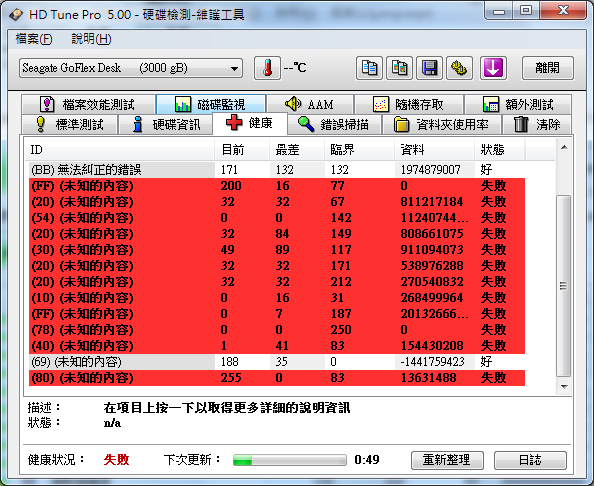Open the 額外測試 tab
The image size is (594, 486).
(x=518, y=104)
